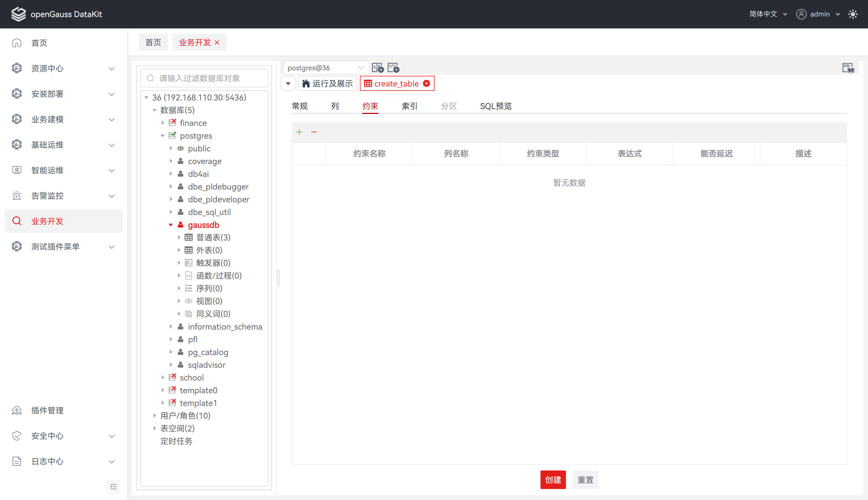Close the 业务开发 page tab
This screenshot has width=868, height=500.
(217, 43)
